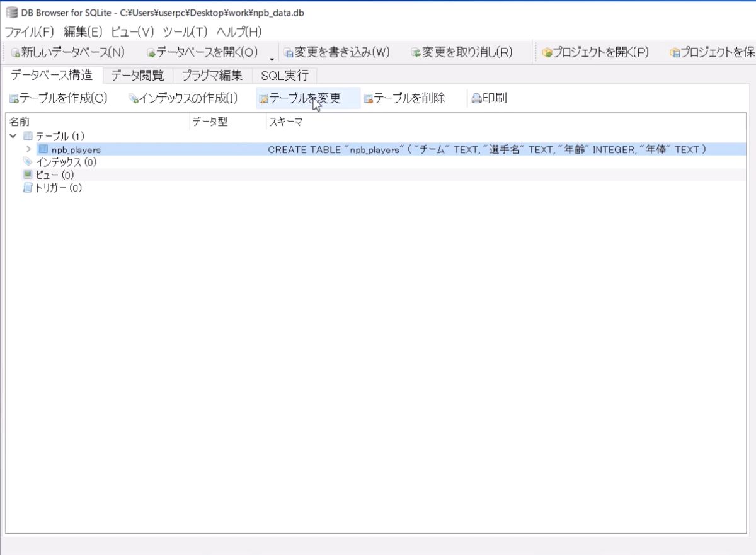Image resolution: width=756 pixels, height=555 pixels.
Task: Switch to the プラグマ編集 tab
Action: tap(214, 75)
